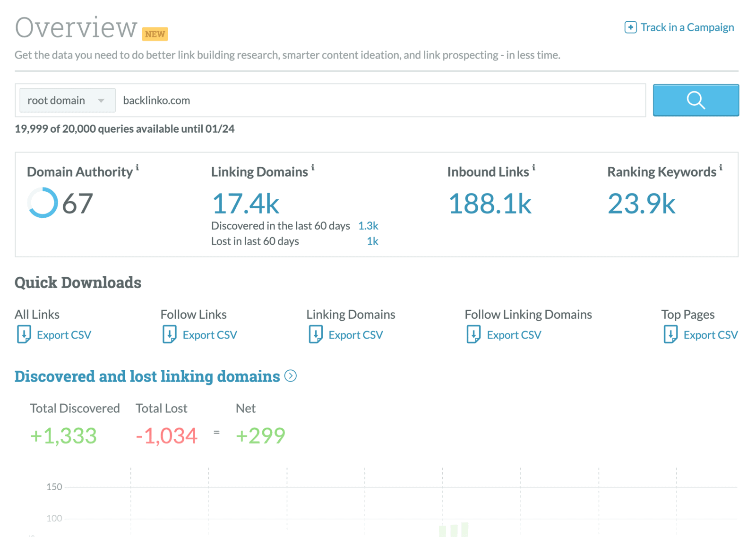
Task: Click the plus icon beside Track in a Campaign
Action: [630, 27]
